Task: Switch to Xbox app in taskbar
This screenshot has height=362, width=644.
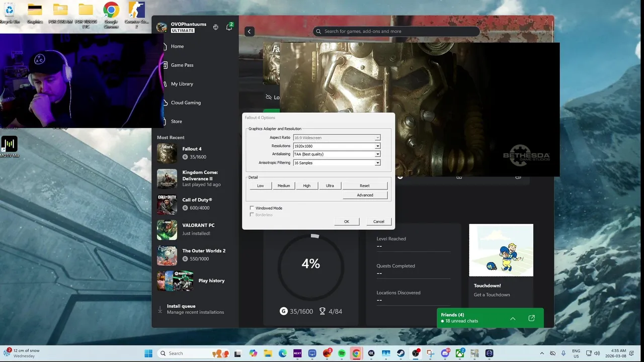Action: (460, 353)
